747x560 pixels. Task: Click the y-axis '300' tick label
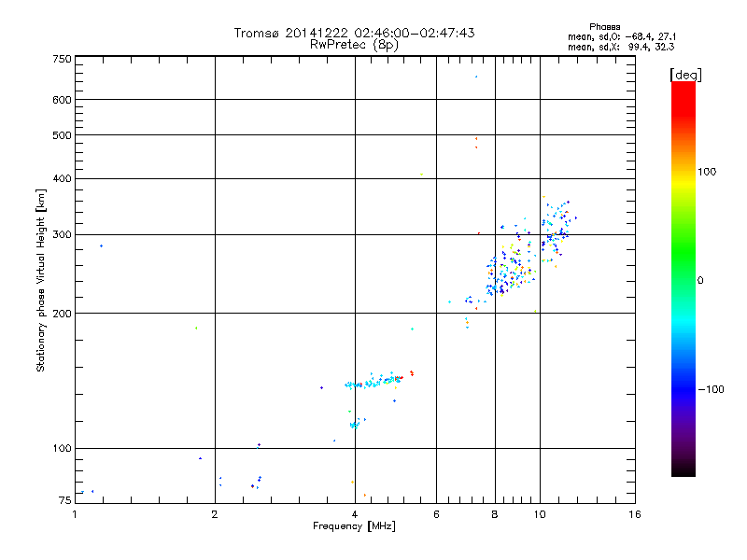[x=62, y=234]
